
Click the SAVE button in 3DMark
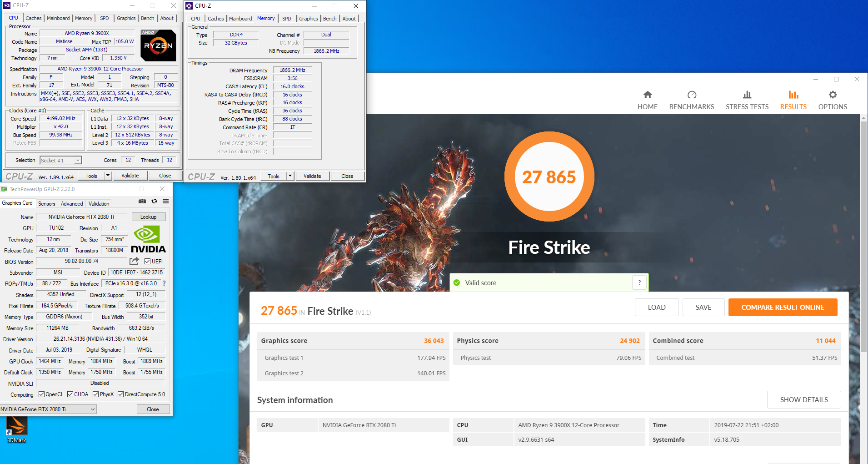point(703,307)
